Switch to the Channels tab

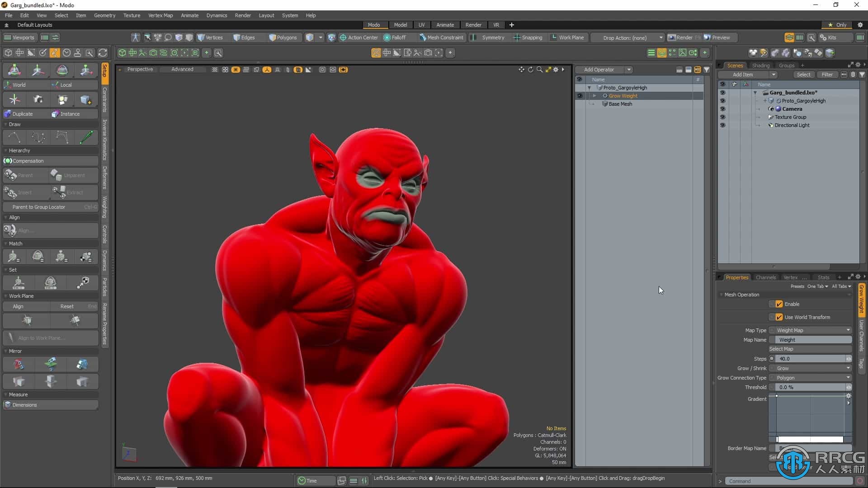[x=766, y=277]
